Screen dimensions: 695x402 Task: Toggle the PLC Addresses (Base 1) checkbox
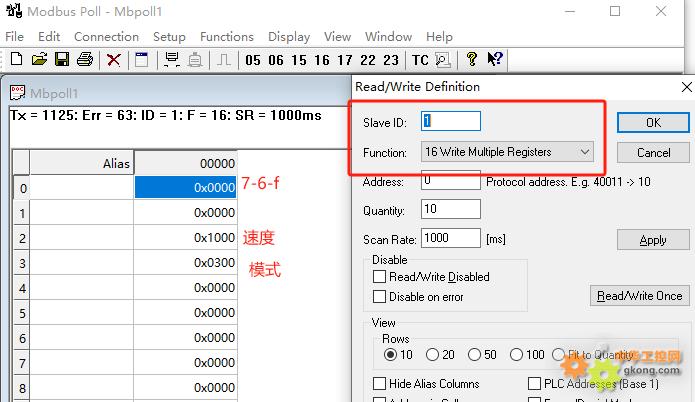pos(535,383)
